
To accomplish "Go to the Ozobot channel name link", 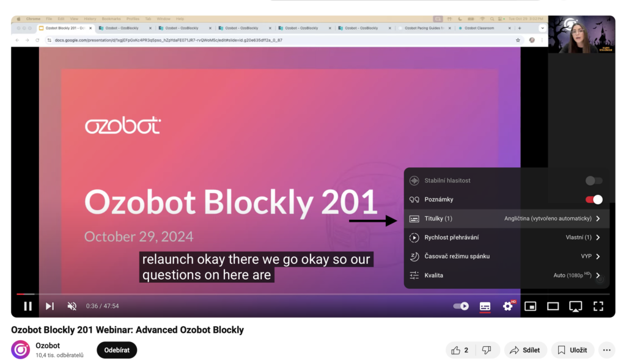I will pyautogui.click(x=48, y=346).
